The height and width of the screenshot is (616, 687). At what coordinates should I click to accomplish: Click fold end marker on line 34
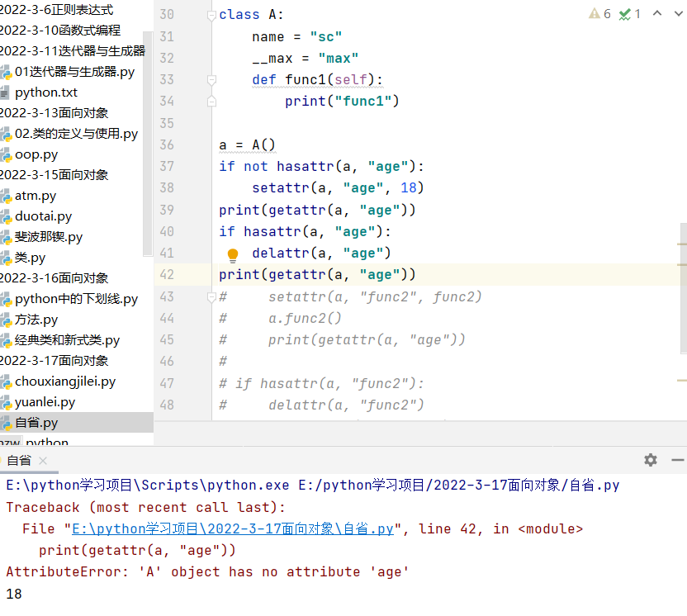coord(211,102)
